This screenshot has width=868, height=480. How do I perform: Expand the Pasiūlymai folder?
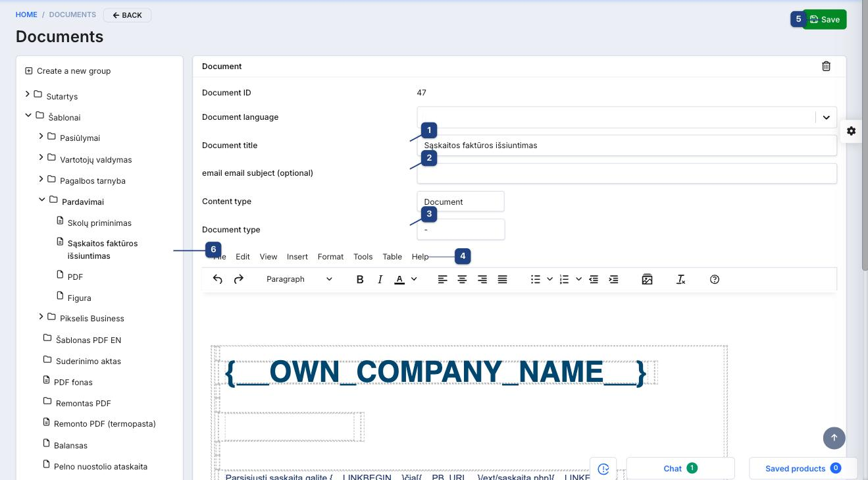pyautogui.click(x=41, y=137)
